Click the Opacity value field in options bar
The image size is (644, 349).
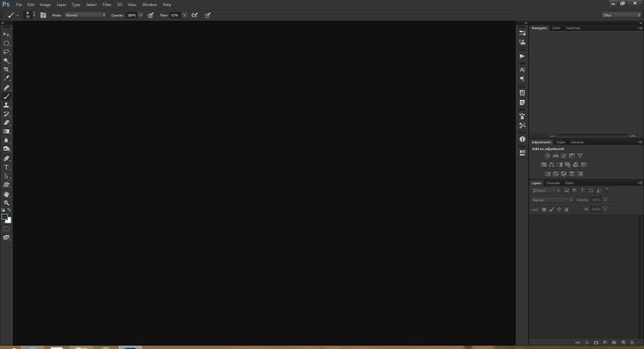coord(132,15)
